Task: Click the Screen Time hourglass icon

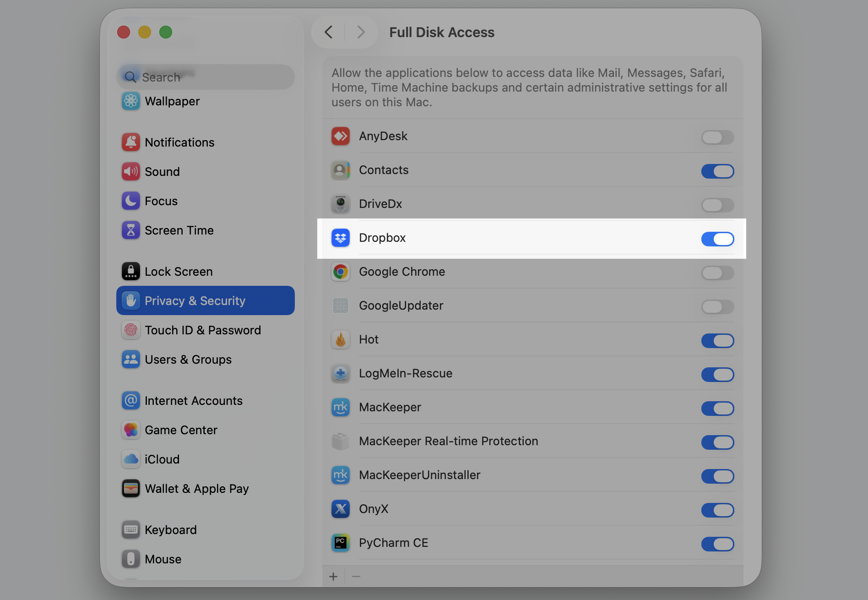Action: coord(131,230)
